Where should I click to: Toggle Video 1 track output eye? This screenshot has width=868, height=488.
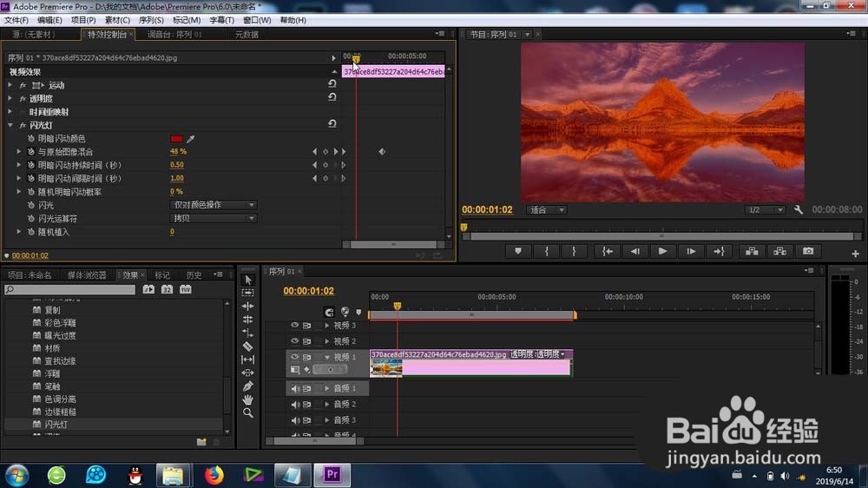coord(294,357)
